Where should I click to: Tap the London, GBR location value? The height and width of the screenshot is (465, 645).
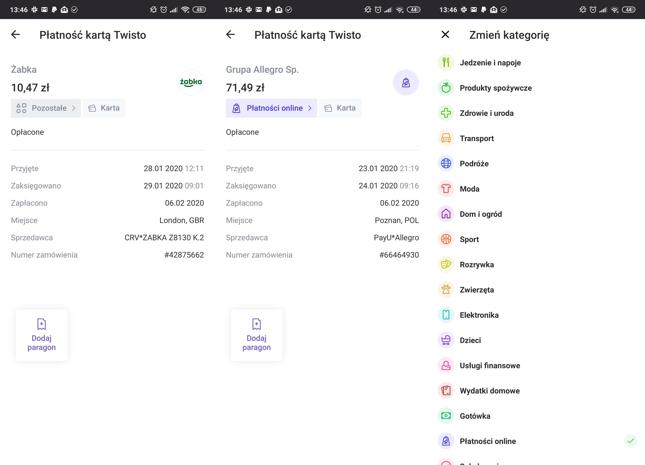click(x=182, y=220)
